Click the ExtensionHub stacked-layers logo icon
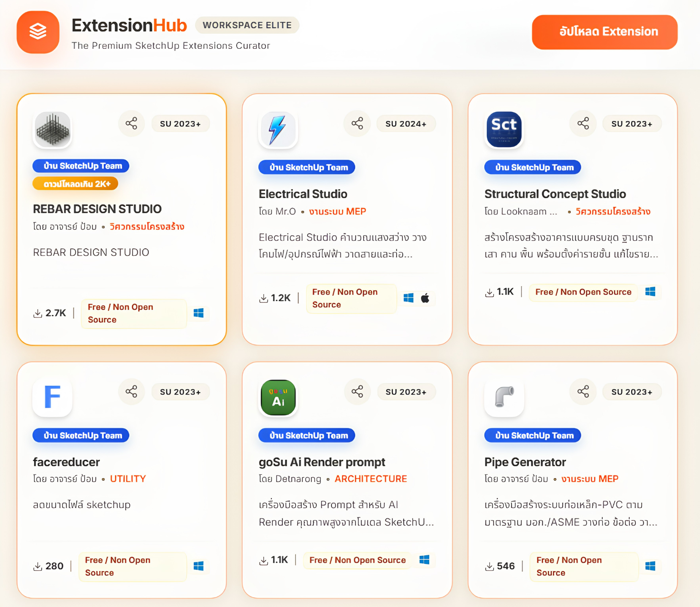The image size is (700, 607). 38,32
